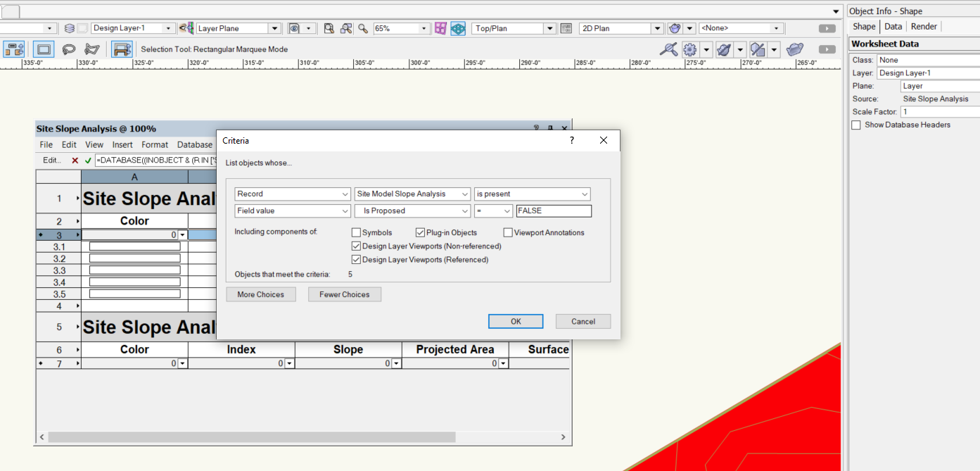Switch to the Data tab in Object Info
The width and height of the screenshot is (980, 471).
[893, 26]
